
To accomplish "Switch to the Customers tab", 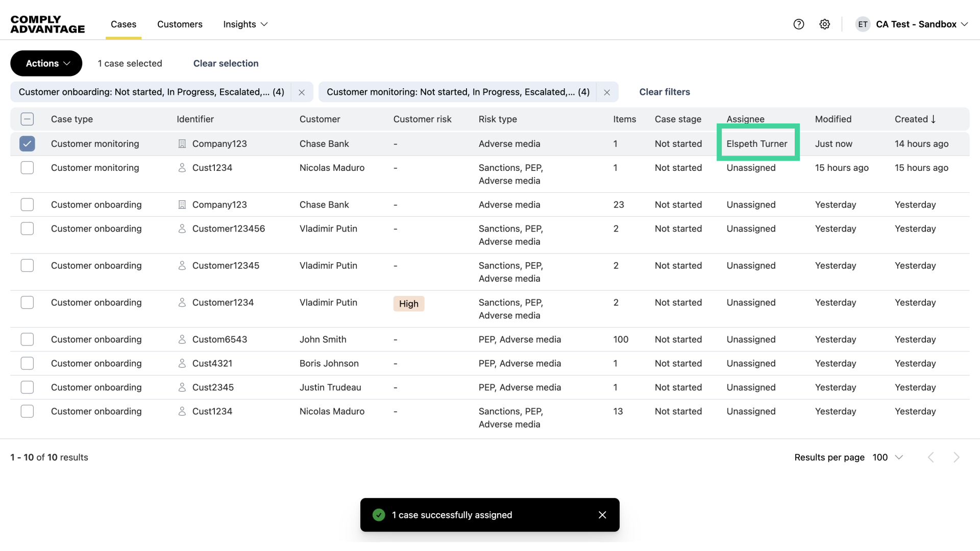I will (180, 24).
